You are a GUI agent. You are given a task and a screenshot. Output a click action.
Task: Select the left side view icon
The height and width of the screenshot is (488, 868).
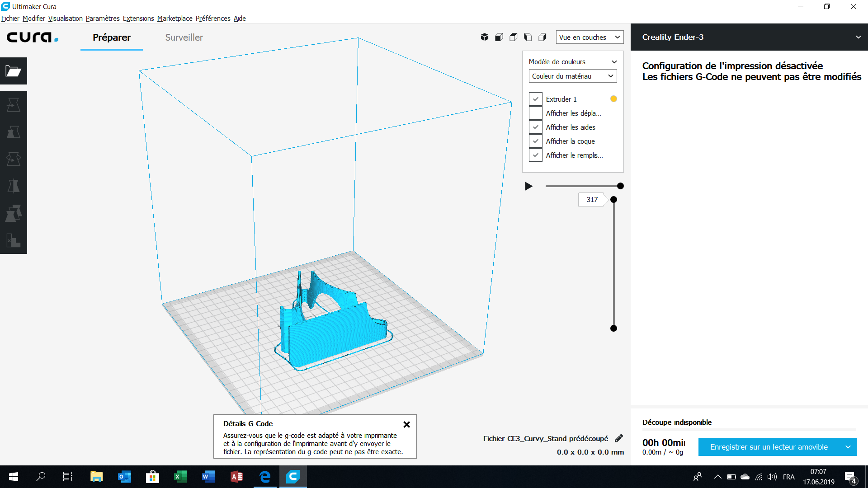click(528, 37)
